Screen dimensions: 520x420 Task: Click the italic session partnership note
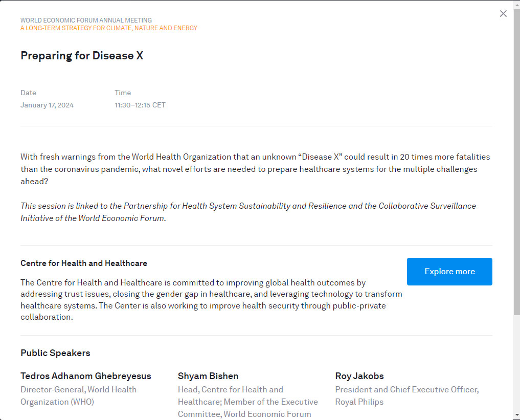pyautogui.click(x=248, y=212)
